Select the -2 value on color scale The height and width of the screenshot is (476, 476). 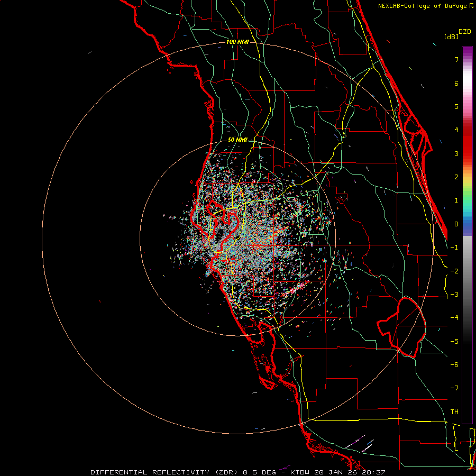[454, 271]
